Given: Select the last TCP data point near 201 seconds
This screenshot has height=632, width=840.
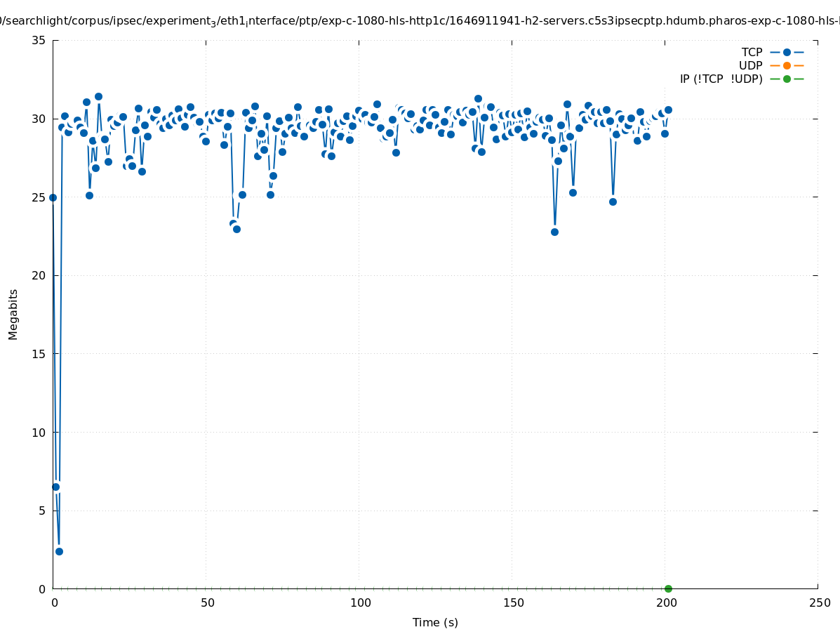Looking at the screenshot, I should [668, 110].
